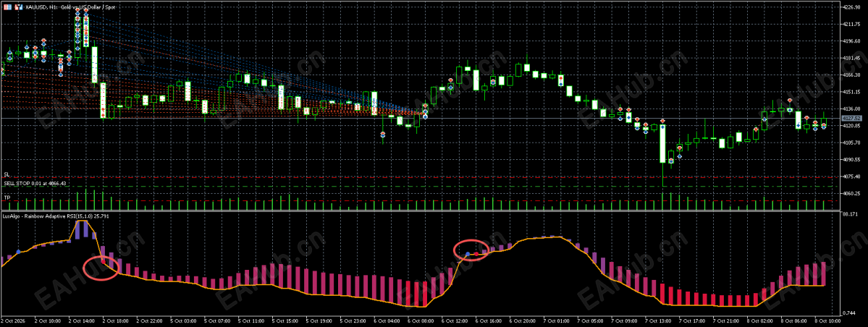Click price scale value 4105.70
This screenshot has width=868, height=327.
(851, 143)
